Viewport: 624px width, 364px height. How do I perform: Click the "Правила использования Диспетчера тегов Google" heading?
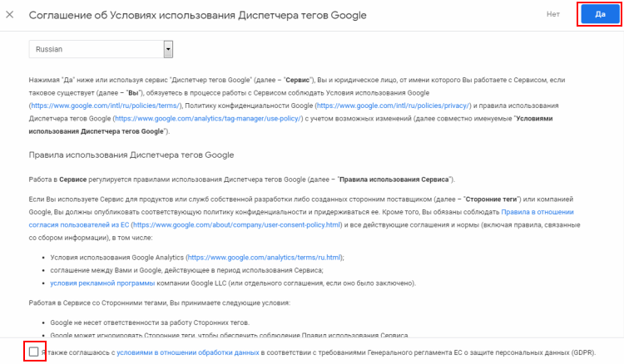point(131,155)
